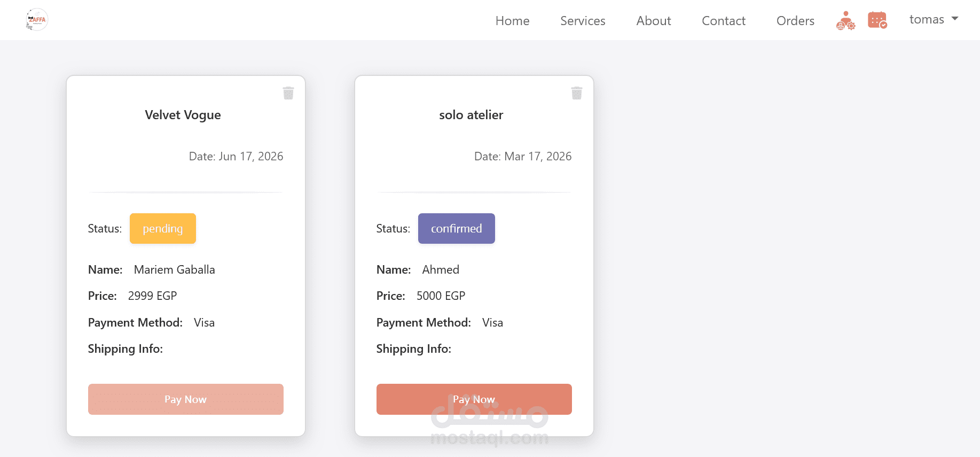Open the calendar bookings icon with checkmark
This screenshot has width=980, height=457.
(x=877, y=20)
